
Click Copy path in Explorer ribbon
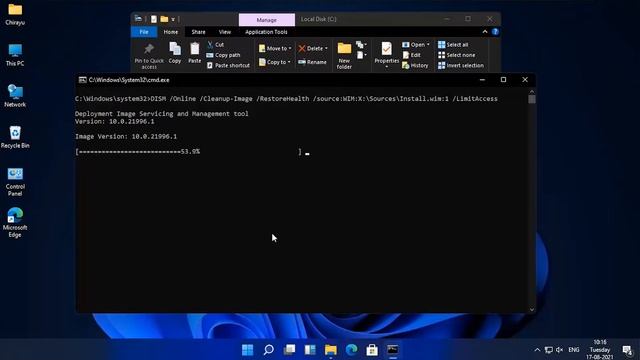pos(224,55)
